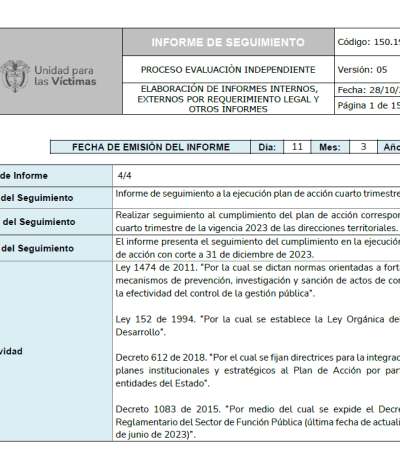Click PROCESO EVALUACIÓN INDEPENDIENTE text
The image size is (400, 450).
228,70
